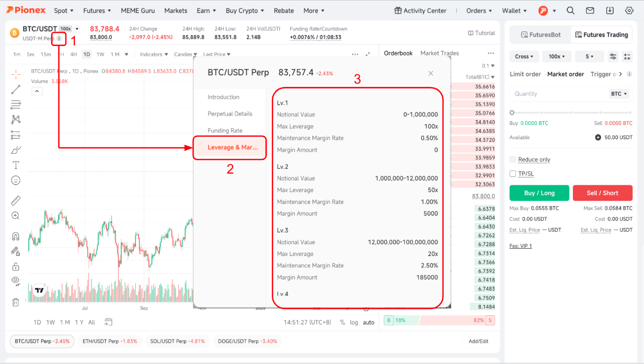Open the Wallet dropdown
This screenshot has width=644, height=364.
click(515, 10)
